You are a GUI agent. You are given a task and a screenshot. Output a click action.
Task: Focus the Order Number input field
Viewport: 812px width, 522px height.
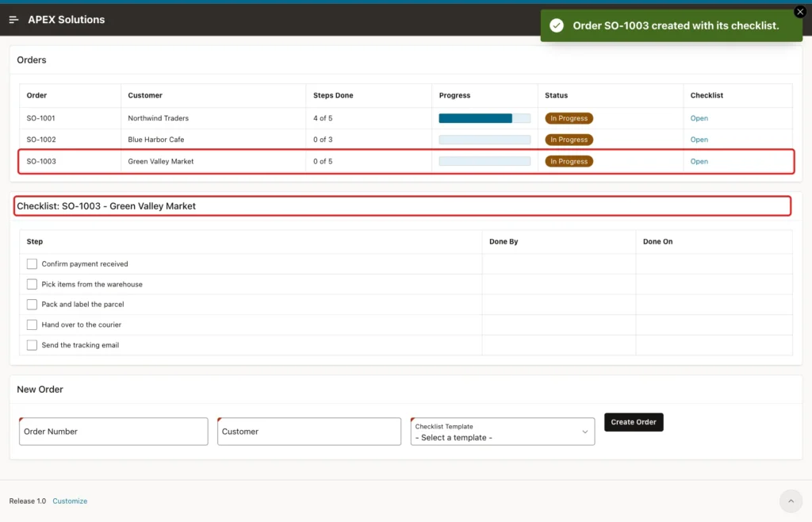click(113, 432)
